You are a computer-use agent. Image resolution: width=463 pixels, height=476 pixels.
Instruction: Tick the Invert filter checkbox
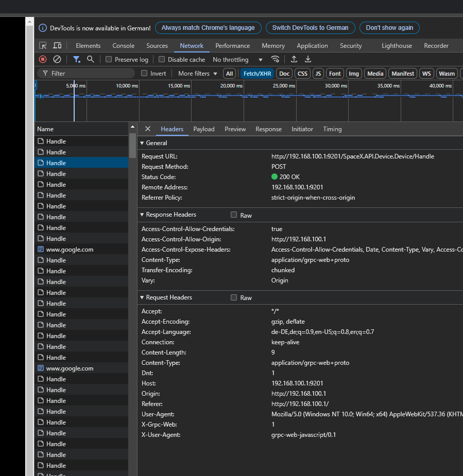click(144, 74)
